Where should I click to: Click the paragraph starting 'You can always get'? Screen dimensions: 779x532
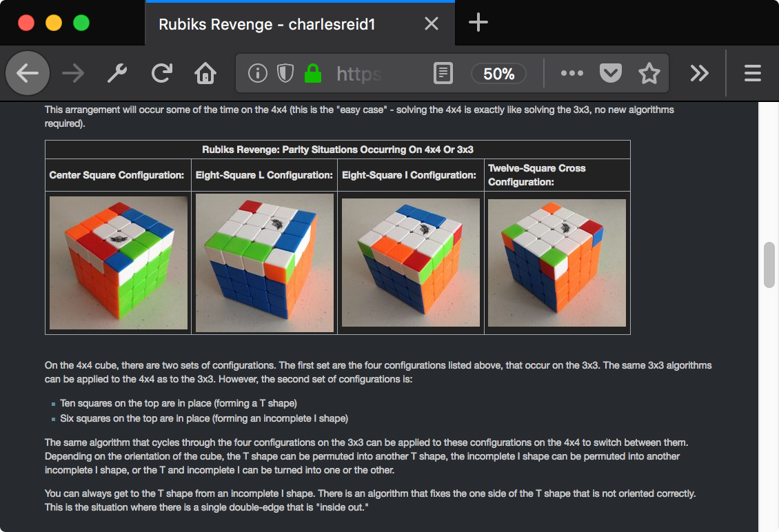[x=370, y=500]
